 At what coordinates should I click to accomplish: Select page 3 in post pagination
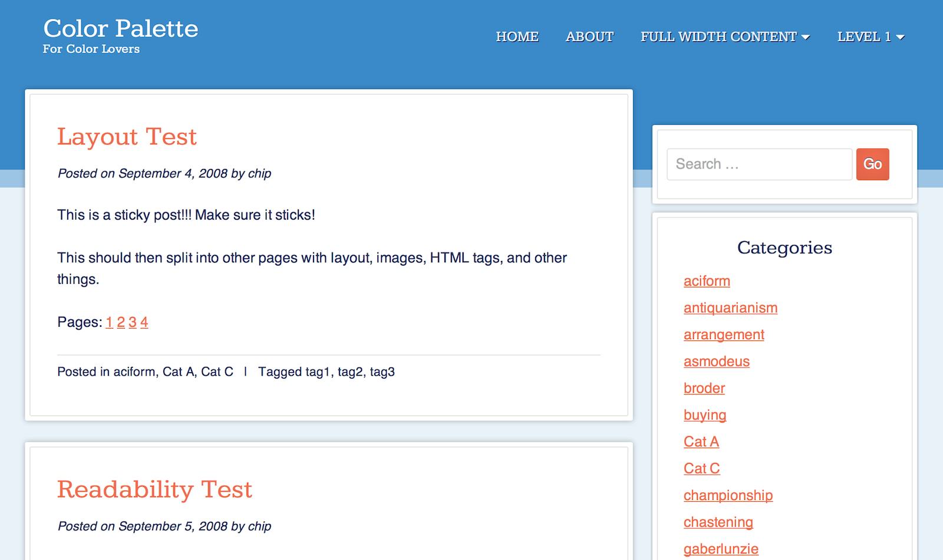(133, 322)
